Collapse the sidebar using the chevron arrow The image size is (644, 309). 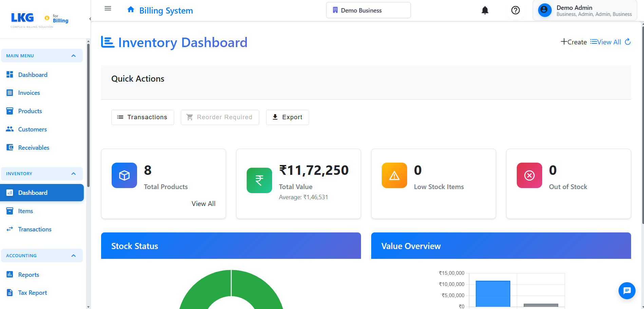click(90, 19)
